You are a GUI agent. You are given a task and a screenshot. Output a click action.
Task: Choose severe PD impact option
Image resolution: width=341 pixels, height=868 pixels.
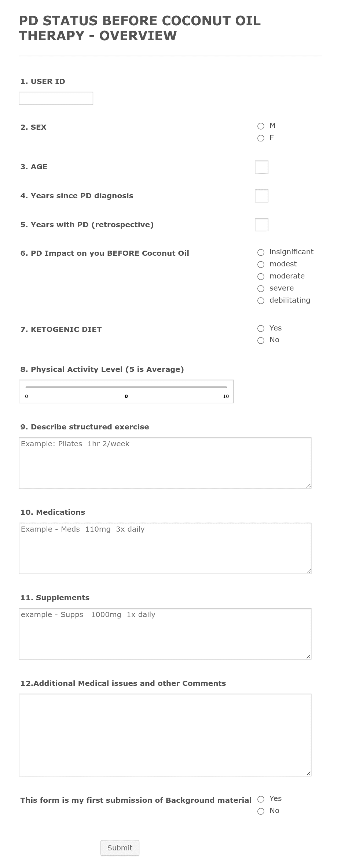(x=261, y=289)
